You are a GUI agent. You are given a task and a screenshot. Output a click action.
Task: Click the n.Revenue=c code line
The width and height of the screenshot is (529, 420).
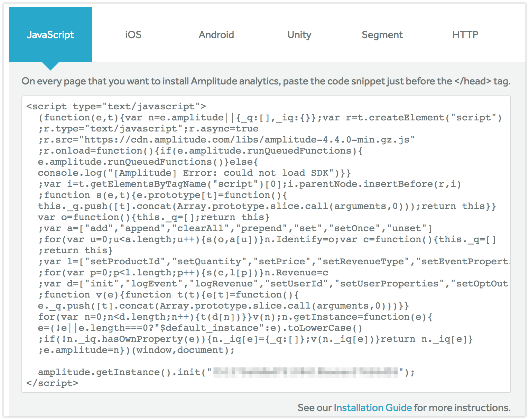click(183, 273)
